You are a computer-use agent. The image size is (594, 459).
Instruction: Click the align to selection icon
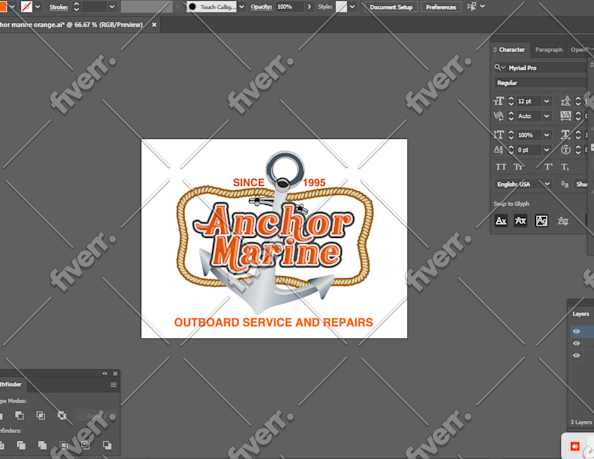pos(472,6)
